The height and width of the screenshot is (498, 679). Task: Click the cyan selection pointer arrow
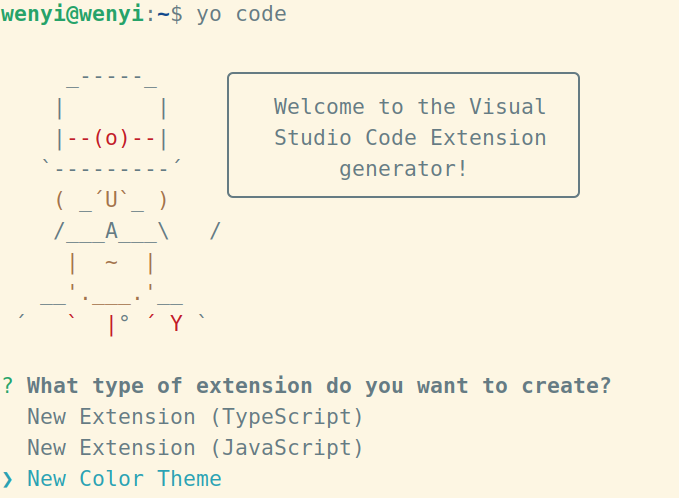[8, 479]
